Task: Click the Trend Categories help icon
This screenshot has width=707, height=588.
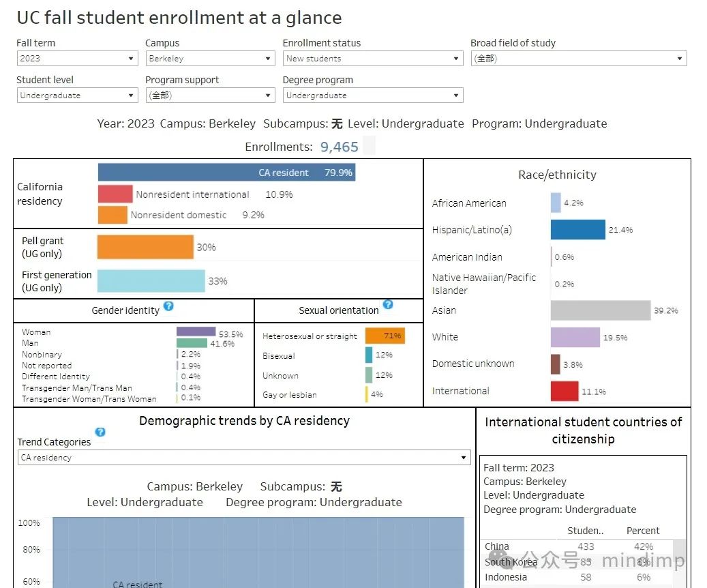Action: point(100,432)
